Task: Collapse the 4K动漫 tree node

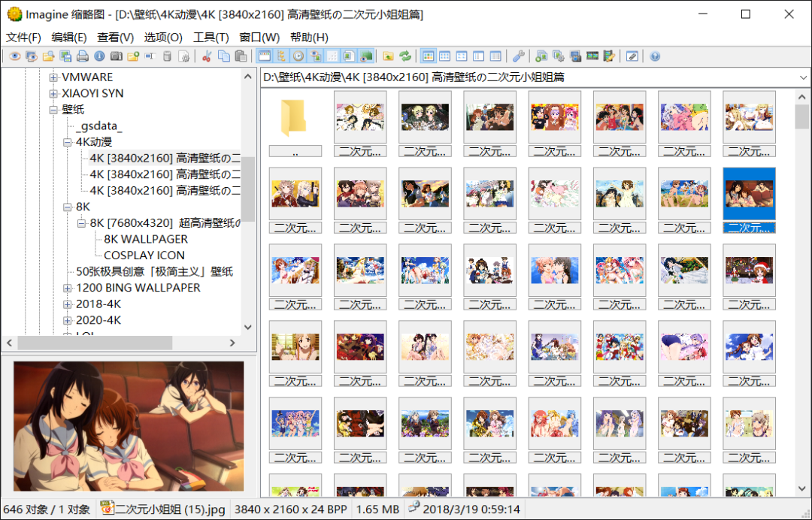Action: point(68,142)
